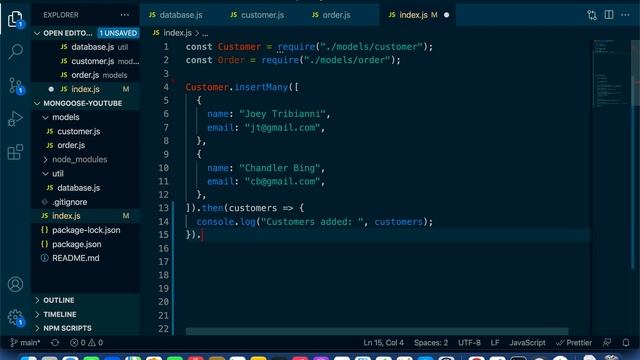Open Explorer more actions ellipsis
The height and width of the screenshot is (360, 640).
(124, 15)
